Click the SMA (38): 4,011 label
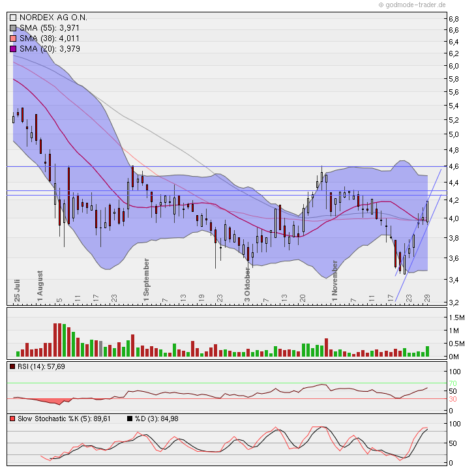 point(50,38)
